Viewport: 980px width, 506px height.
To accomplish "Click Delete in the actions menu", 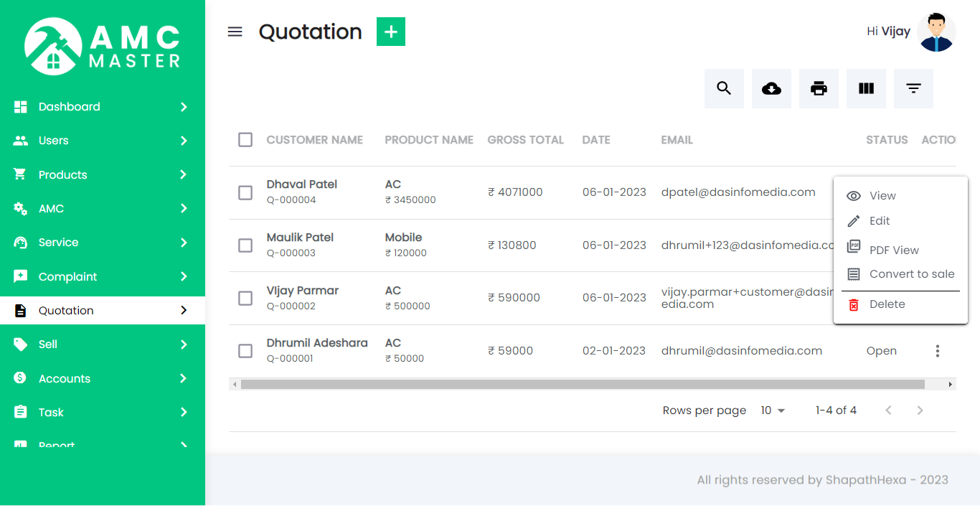I will pyautogui.click(x=887, y=304).
